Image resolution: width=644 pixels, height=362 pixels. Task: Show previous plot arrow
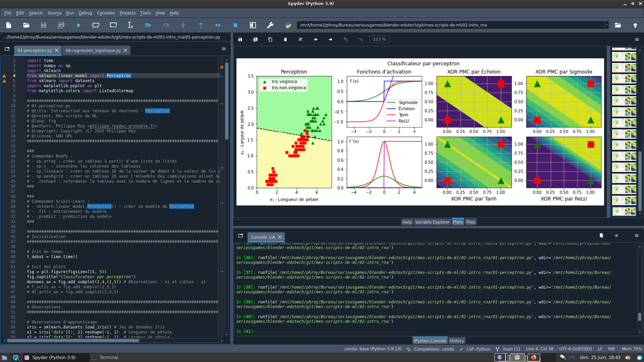coord(316,39)
